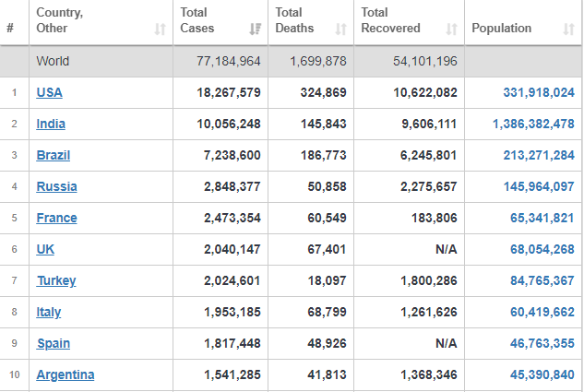Open France country details
Screen dimensions: 584x392
(56, 218)
